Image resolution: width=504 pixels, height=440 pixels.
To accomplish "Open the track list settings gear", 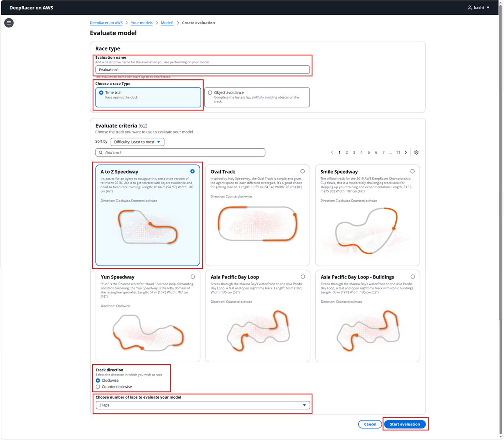I will point(416,152).
